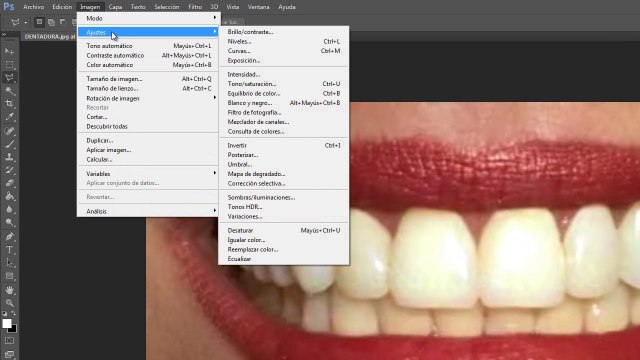Open the Ayuda menu
Screen dimensions: 640x360
click(287, 7)
